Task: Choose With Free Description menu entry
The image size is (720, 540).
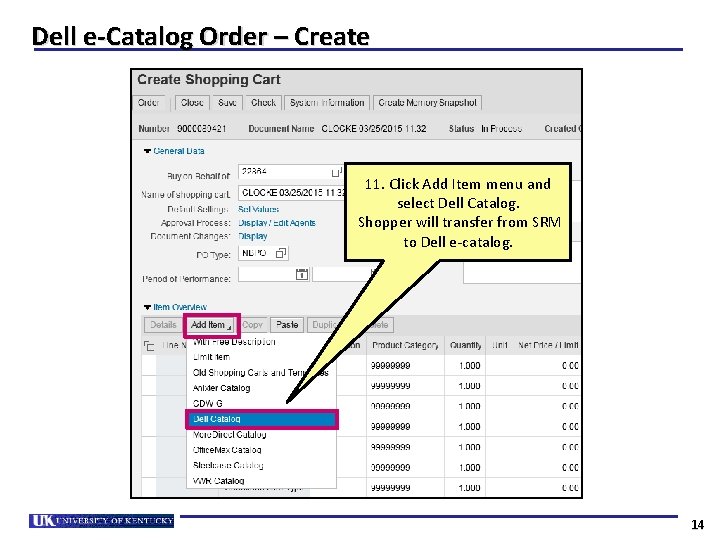Action: tap(234, 342)
